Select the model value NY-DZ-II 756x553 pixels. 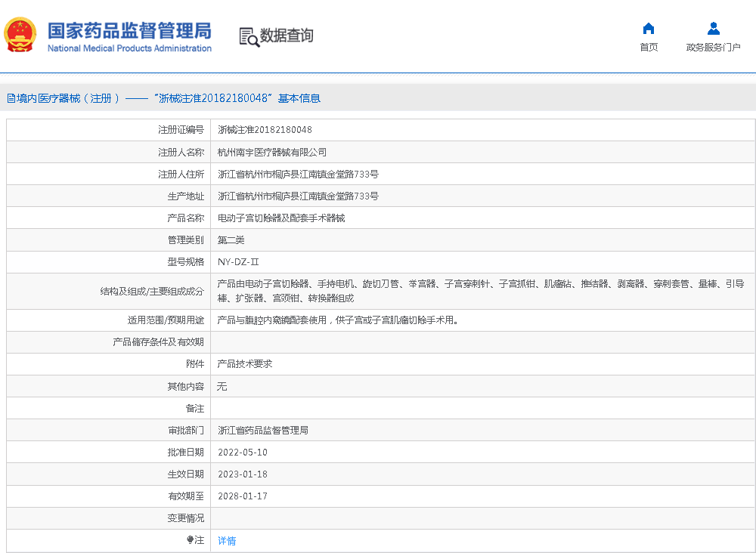(238, 262)
